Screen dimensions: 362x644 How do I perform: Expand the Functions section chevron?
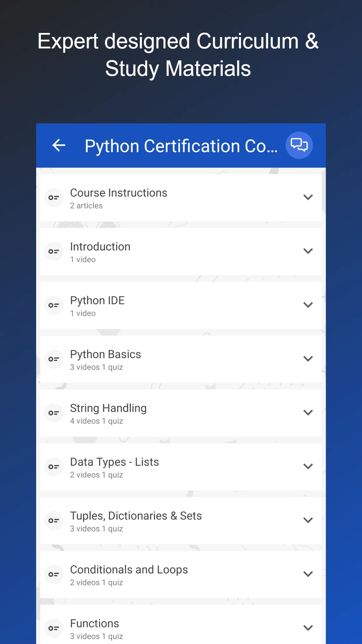308,628
